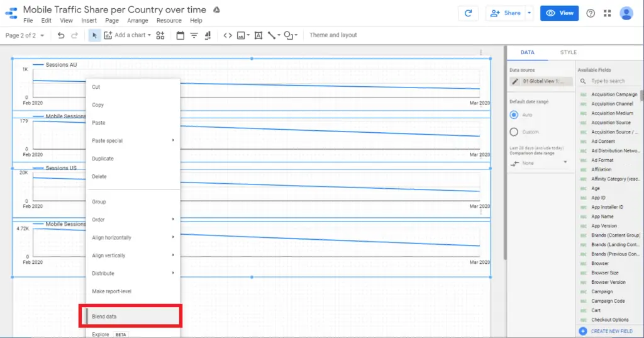Image resolution: width=644 pixels, height=338 pixels.
Task: Click the URL embed icon
Action: tap(228, 36)
